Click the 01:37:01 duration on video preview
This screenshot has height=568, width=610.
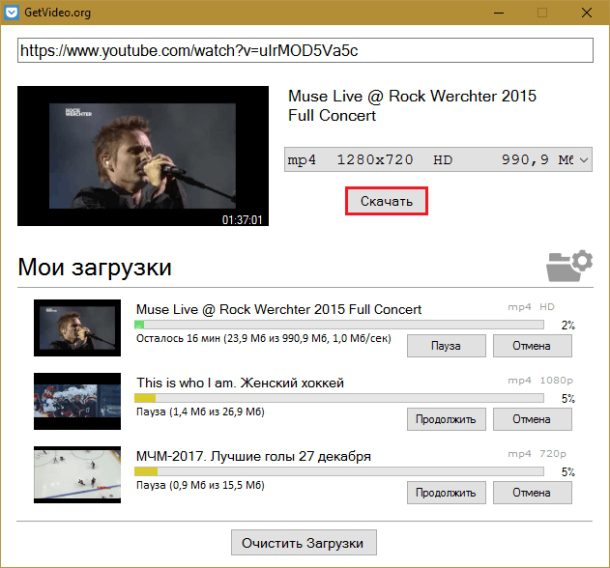click(242, 220)
